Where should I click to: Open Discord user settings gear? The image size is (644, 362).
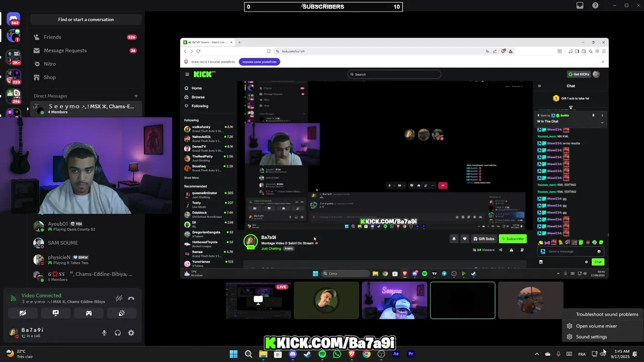point(131,333)
